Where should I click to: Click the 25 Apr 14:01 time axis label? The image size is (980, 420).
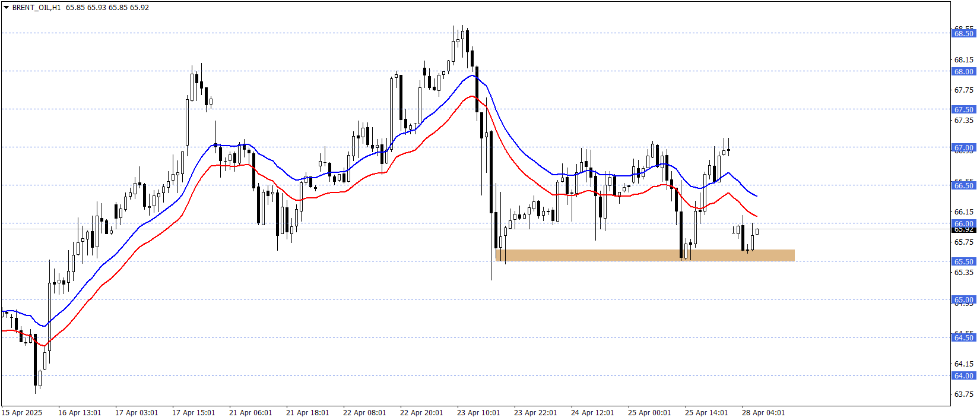pyautogui.click(x=706, y=413)
